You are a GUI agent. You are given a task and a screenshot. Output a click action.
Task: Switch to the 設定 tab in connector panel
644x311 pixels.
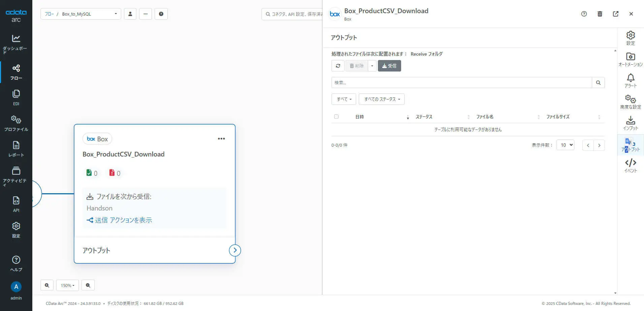pyautogui.click(x=631, y=38)
